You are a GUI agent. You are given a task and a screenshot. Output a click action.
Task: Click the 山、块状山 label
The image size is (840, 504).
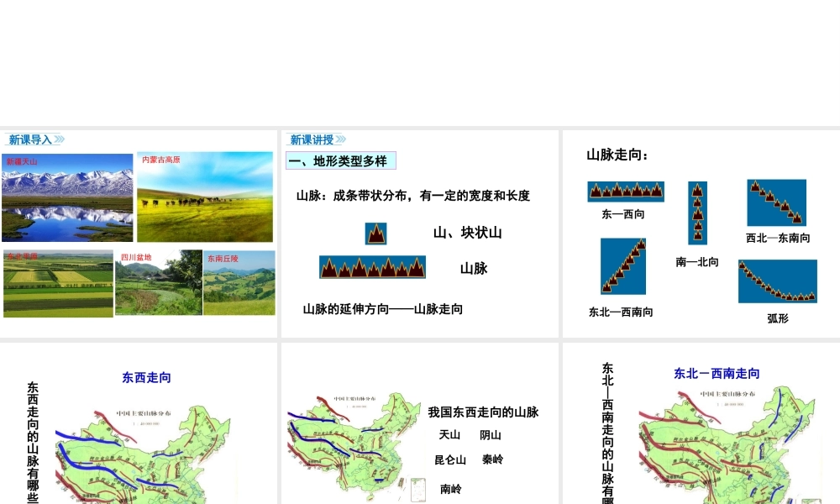[x=467, y=233]
